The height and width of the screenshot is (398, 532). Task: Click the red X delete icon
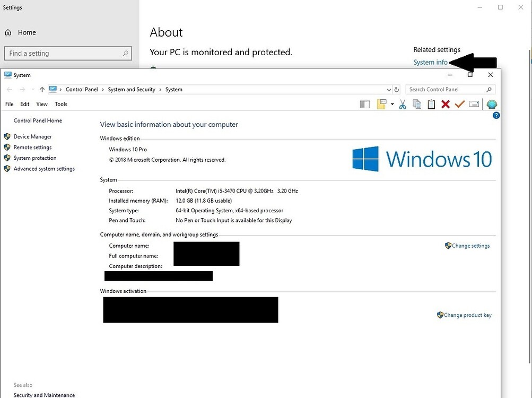445,104
